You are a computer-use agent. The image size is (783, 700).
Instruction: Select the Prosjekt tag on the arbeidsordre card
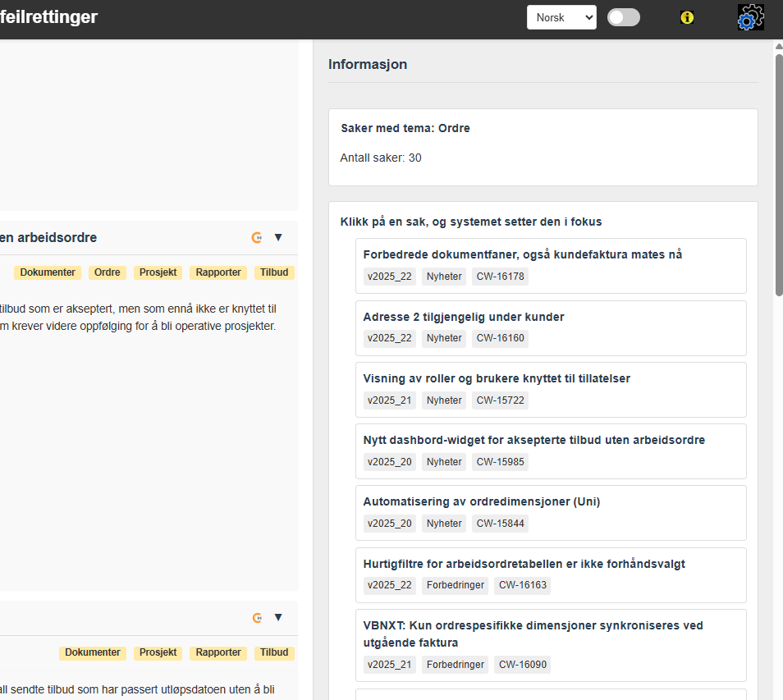158,272
